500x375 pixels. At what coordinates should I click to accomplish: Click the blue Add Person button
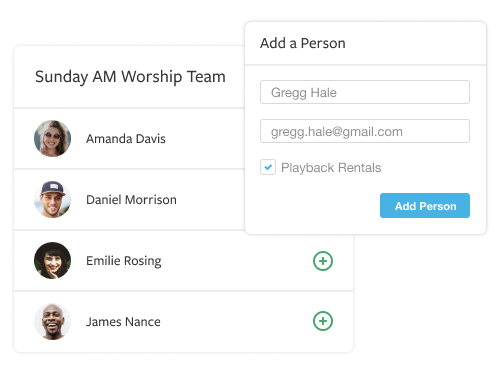pos(425,206)
